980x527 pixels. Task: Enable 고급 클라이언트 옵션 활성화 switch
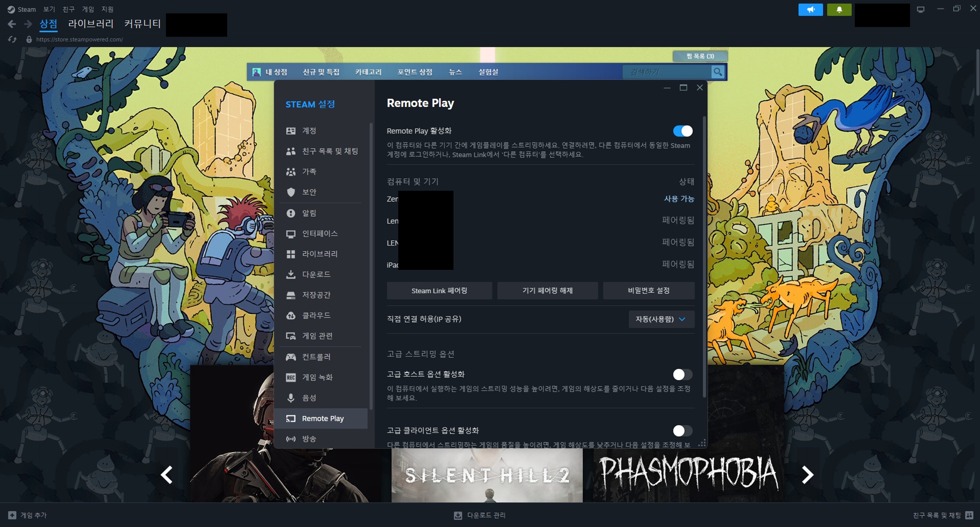tap(682, 431)
